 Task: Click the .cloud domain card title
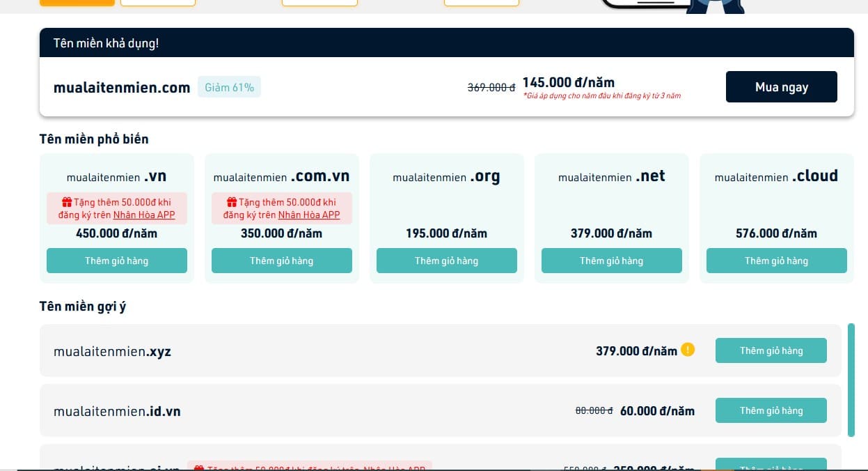776,176
